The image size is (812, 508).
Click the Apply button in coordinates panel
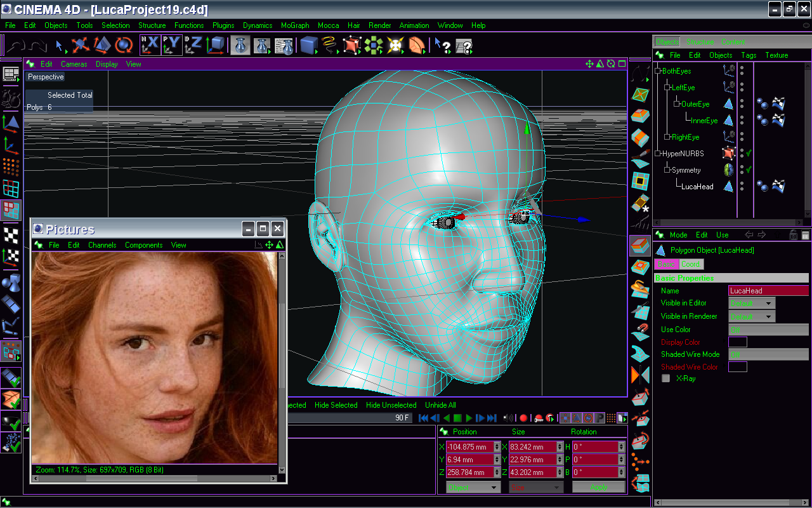pos(598,487)
